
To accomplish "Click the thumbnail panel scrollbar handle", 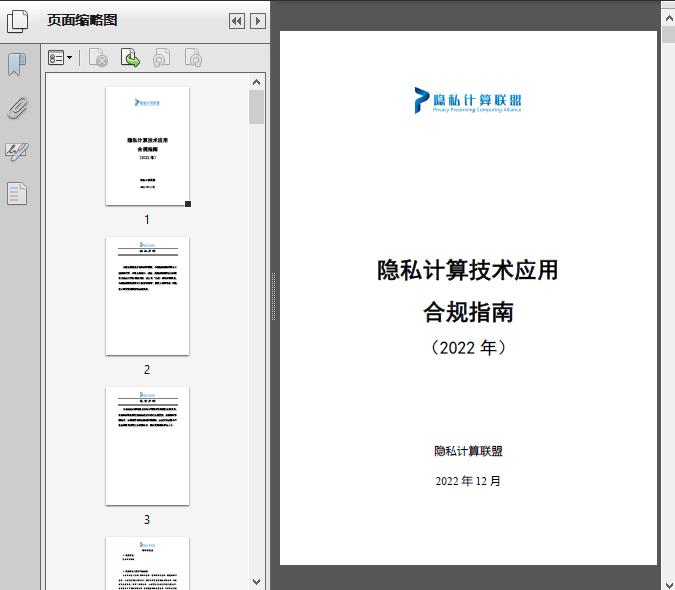I will (257, 107).
